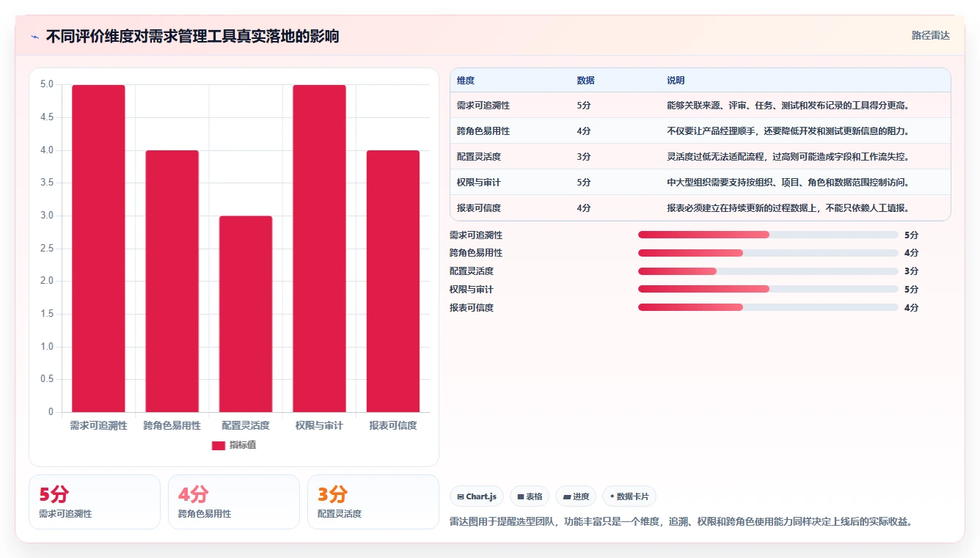Select the 配置灵活度 bar in the chart
Image resolution: width=980 pixels, height=558 pixels.
point(246,314)
